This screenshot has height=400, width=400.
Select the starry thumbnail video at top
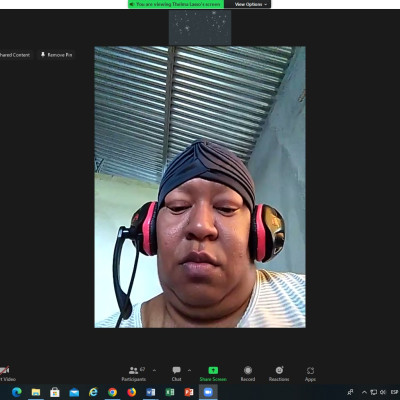(200, 27)
